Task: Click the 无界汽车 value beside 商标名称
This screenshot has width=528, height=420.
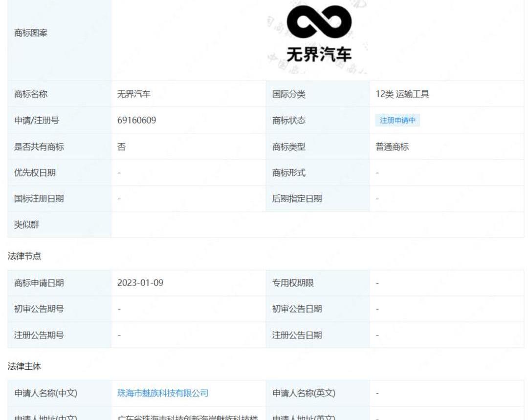Action: point(133,94)
